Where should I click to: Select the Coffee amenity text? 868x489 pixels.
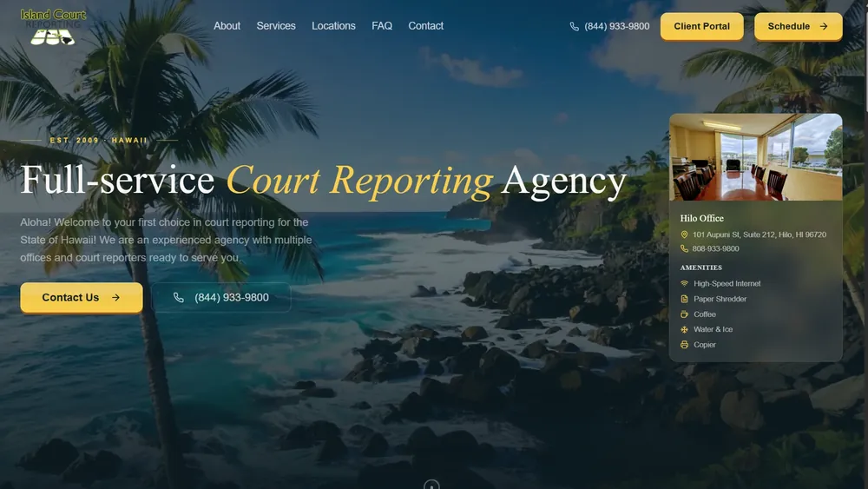[x=705, y=314]
